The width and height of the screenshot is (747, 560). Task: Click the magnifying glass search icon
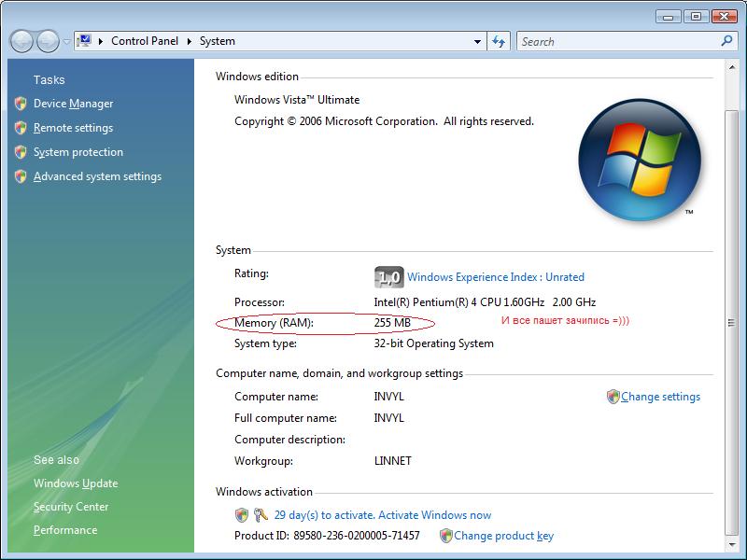726,41
